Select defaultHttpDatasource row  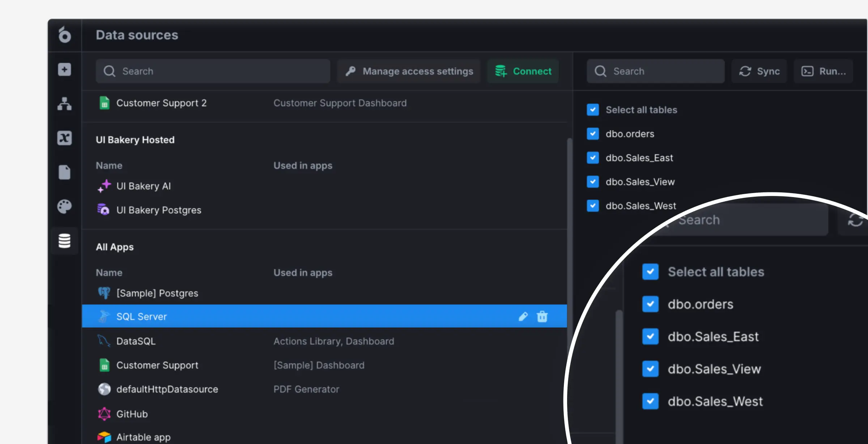pyautogui.click(x=324, y=389)
